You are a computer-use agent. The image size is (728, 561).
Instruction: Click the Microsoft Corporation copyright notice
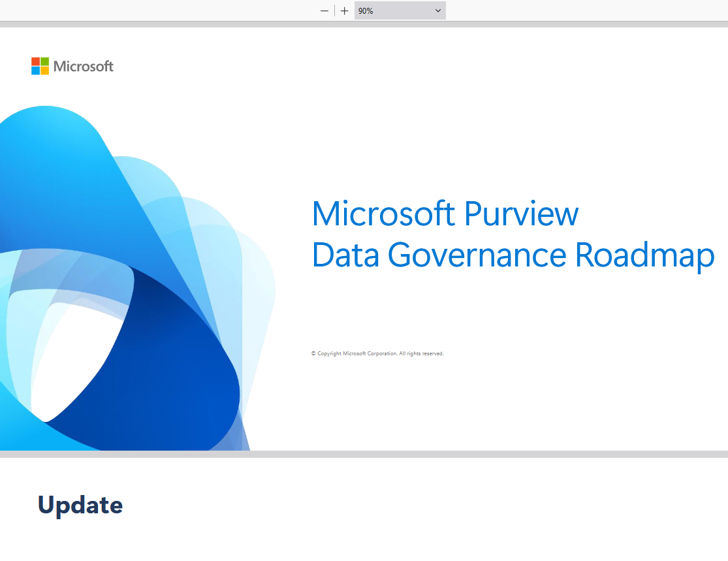[x=377, y=353]
